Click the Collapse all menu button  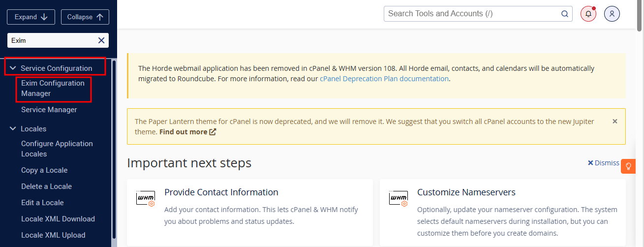pos(85,17)
